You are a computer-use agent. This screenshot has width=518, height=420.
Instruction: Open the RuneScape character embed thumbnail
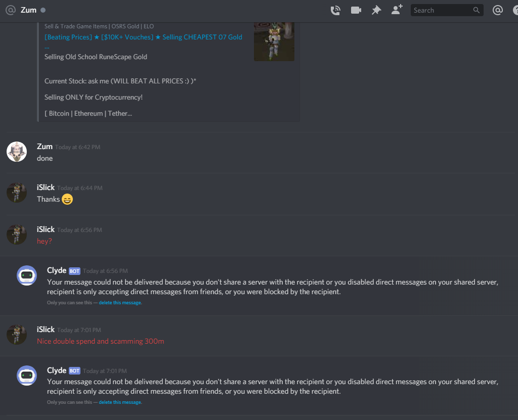point(274,41)
